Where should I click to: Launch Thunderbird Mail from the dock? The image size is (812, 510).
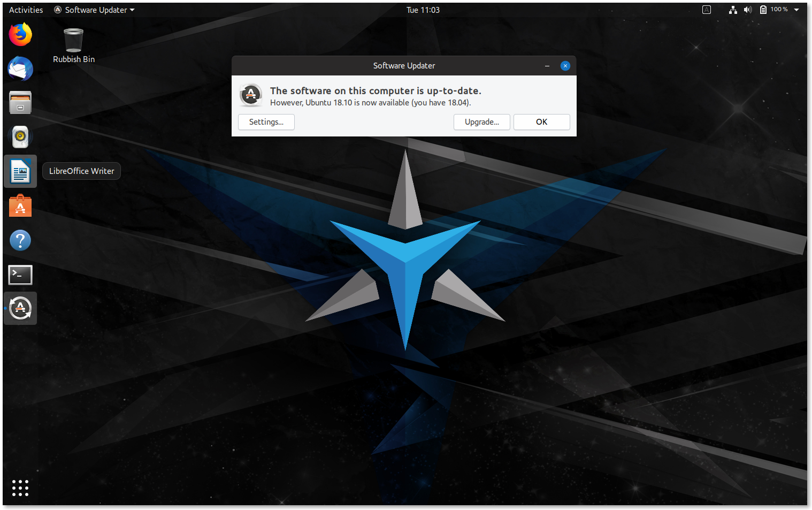pyautogui.click(x=20, y=69)
